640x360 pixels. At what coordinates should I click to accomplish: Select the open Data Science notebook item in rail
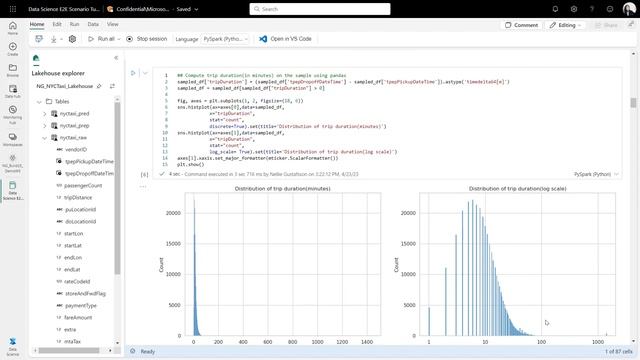pyautogui.click(x=13, y=191)
